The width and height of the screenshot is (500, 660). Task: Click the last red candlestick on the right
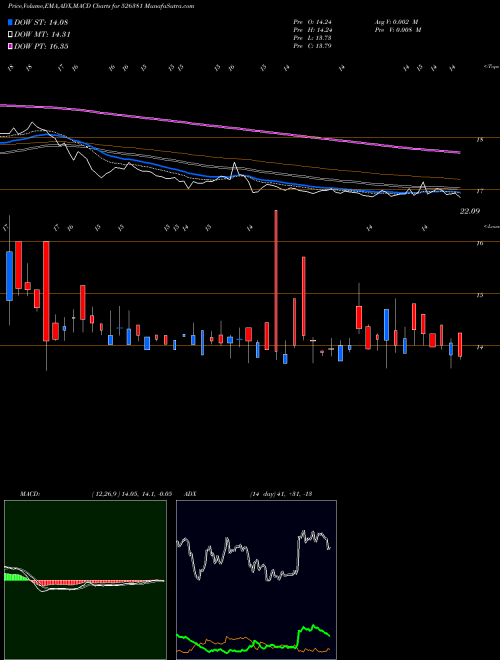tap(460, 345)
